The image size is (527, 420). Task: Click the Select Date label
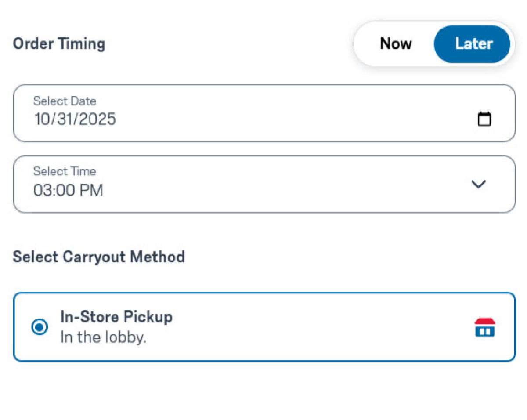click(65, 101)
